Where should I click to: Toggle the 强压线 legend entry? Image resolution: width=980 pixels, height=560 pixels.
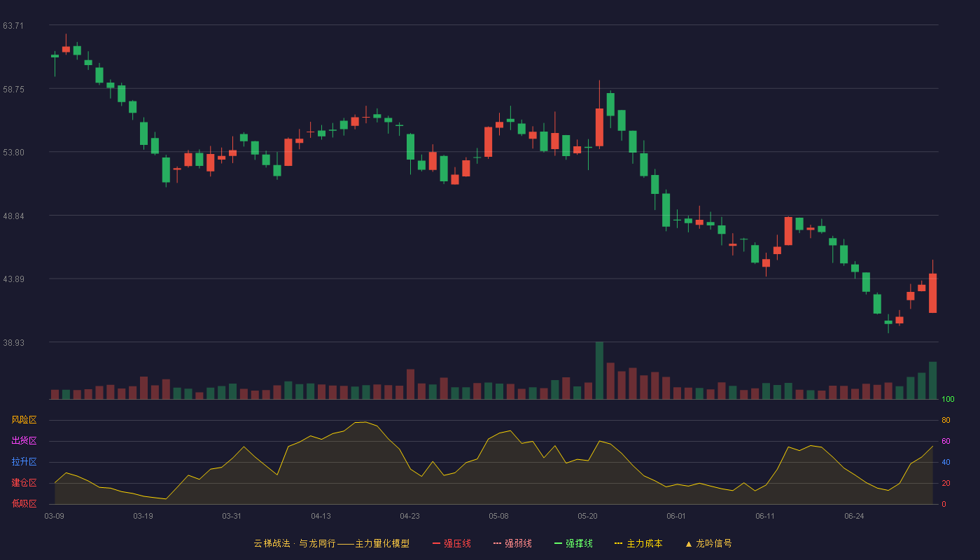(451, 543)
